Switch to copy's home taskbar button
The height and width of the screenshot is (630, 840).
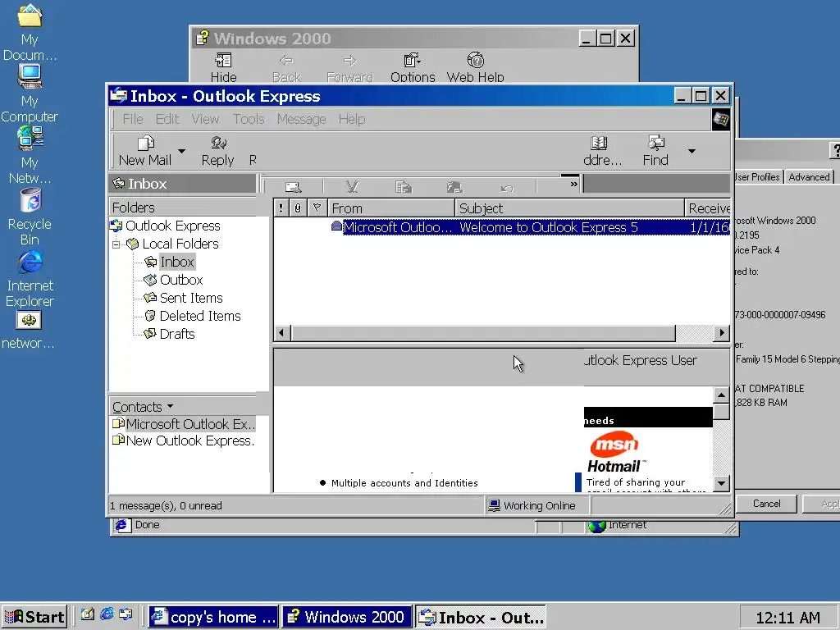(x=213, y=617)
